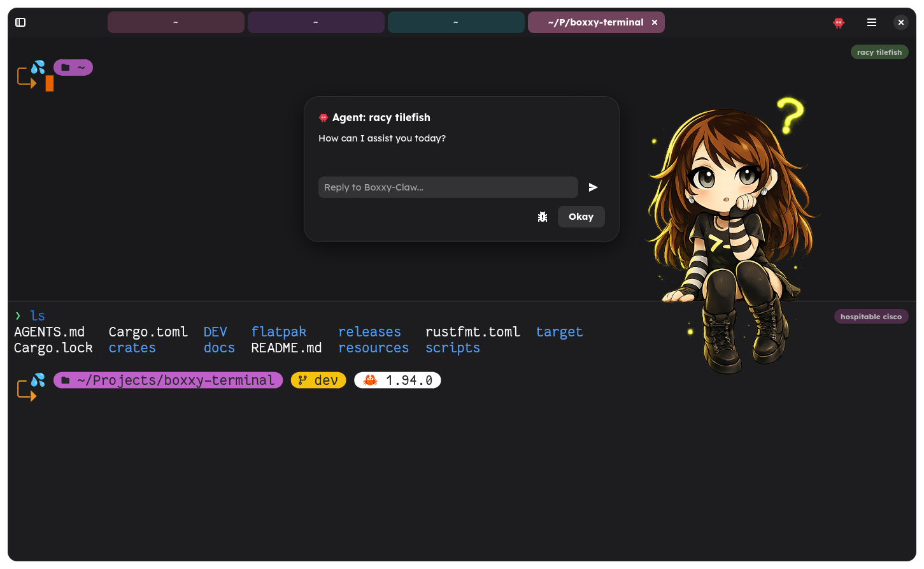Click the bug debug icon in the agent dialog
This screenshot has height=569, width=924.
543,217
